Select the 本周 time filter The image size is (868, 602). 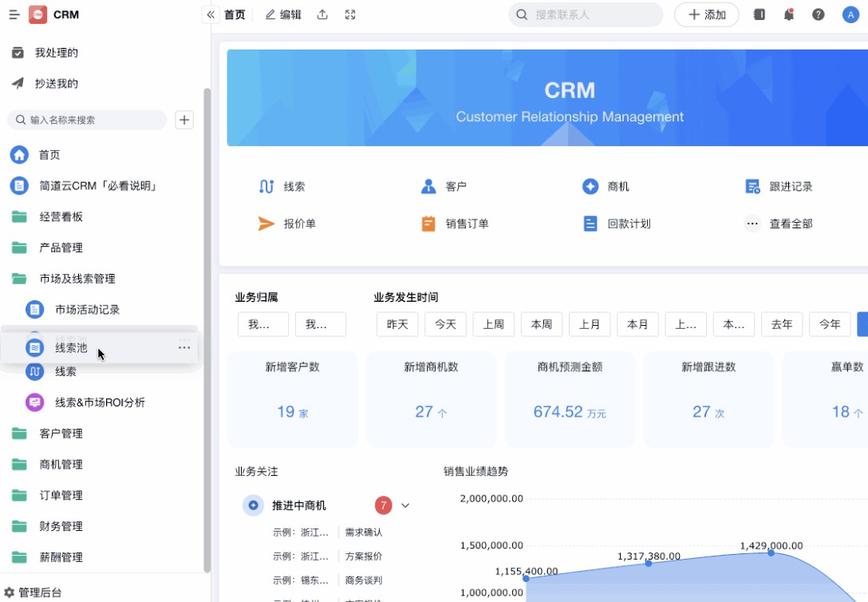click(x=542, y=324)
